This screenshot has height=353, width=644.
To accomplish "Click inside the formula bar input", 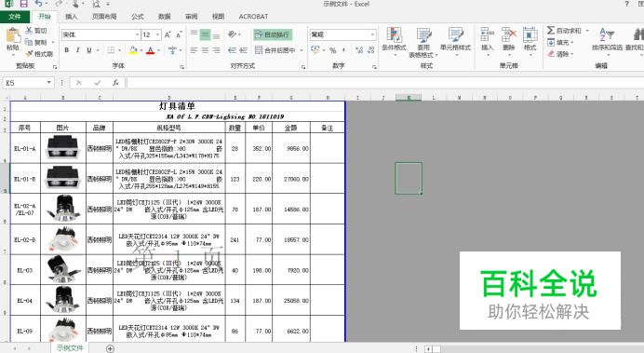I will click(385, 83).
